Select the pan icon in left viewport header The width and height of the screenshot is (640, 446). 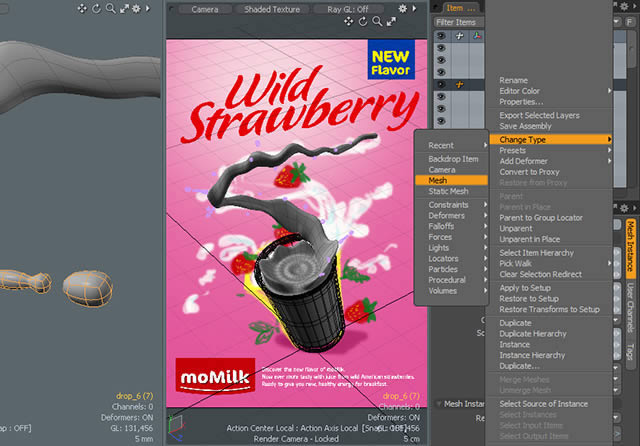[x=82, y=8]
